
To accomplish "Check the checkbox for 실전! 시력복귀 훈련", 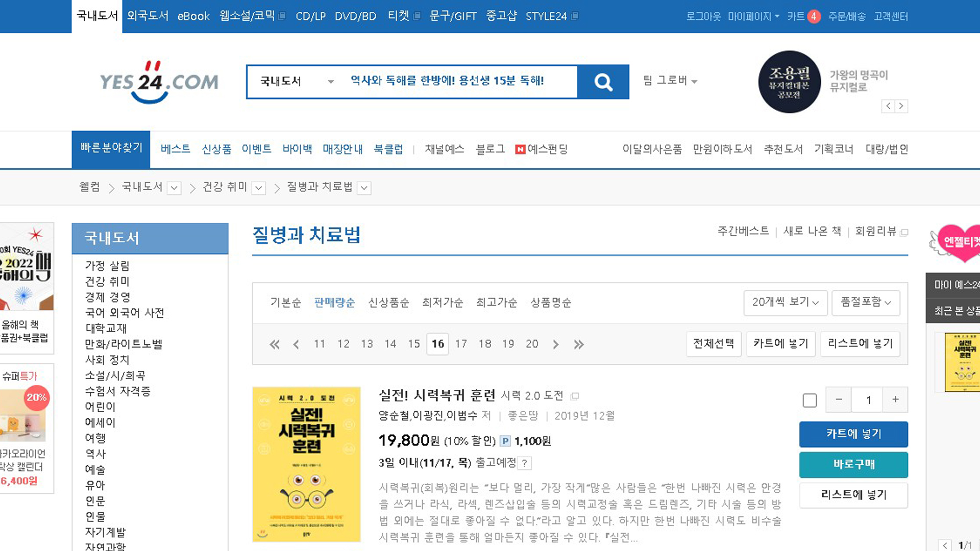I will pos(810,400).
